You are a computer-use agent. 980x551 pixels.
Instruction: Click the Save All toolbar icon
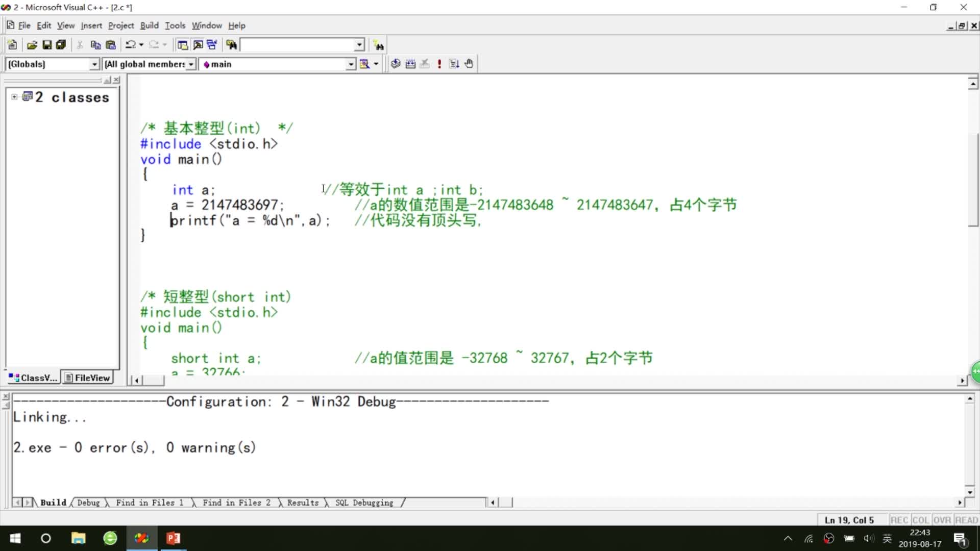[x=61, y=45]
